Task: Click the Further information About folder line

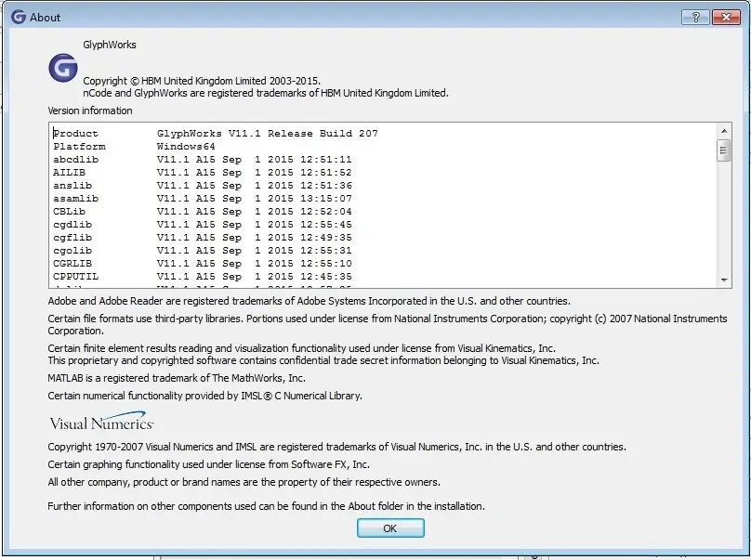Action: pos(267,506)
